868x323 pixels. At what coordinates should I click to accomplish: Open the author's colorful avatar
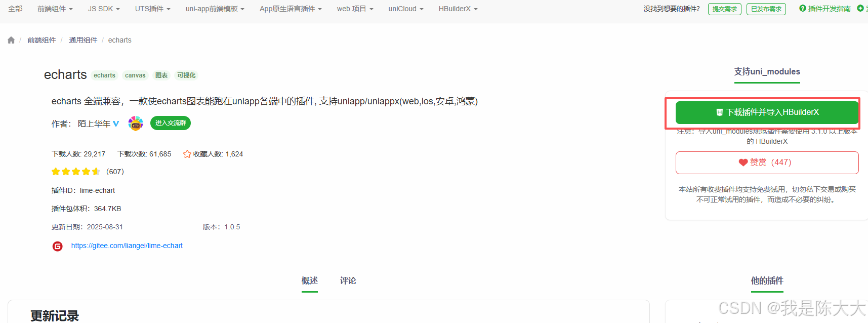[136, 123]
